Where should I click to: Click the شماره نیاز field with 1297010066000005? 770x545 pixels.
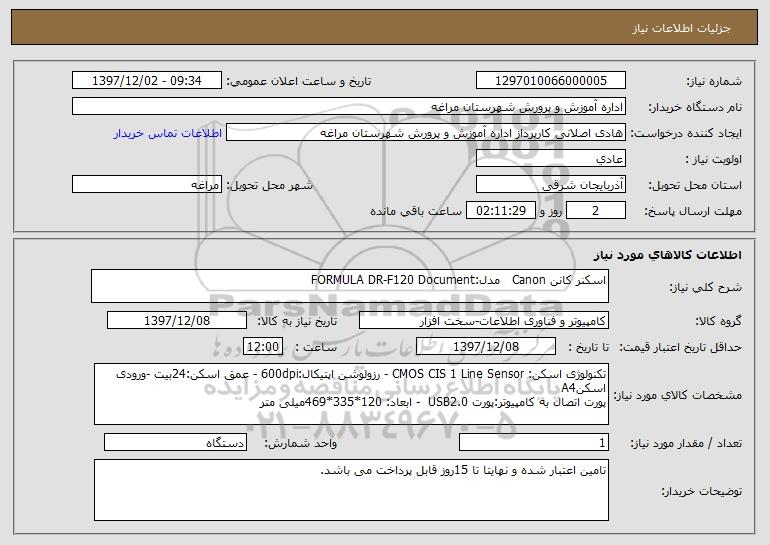point(551,80)
